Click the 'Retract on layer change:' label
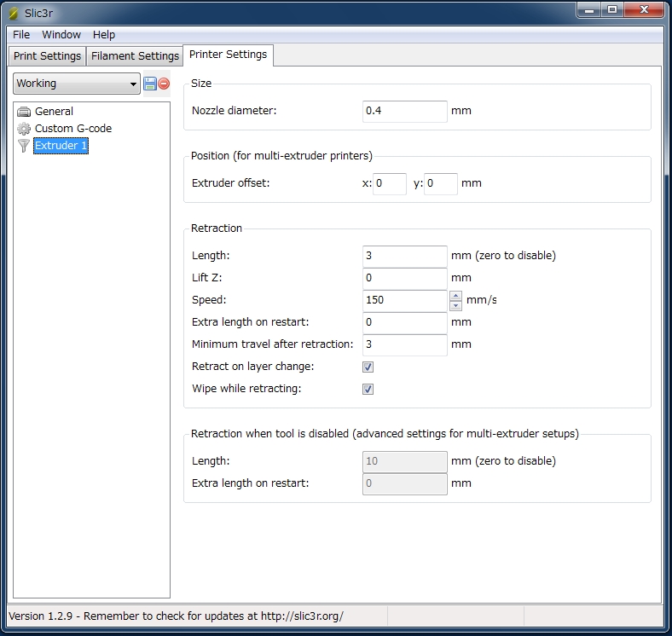This screenshot has height=636, width=672. click(253, 367)
